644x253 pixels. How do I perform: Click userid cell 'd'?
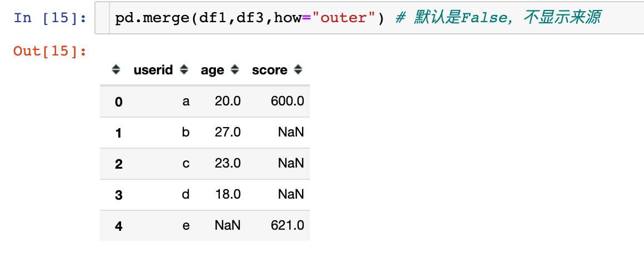185,194
